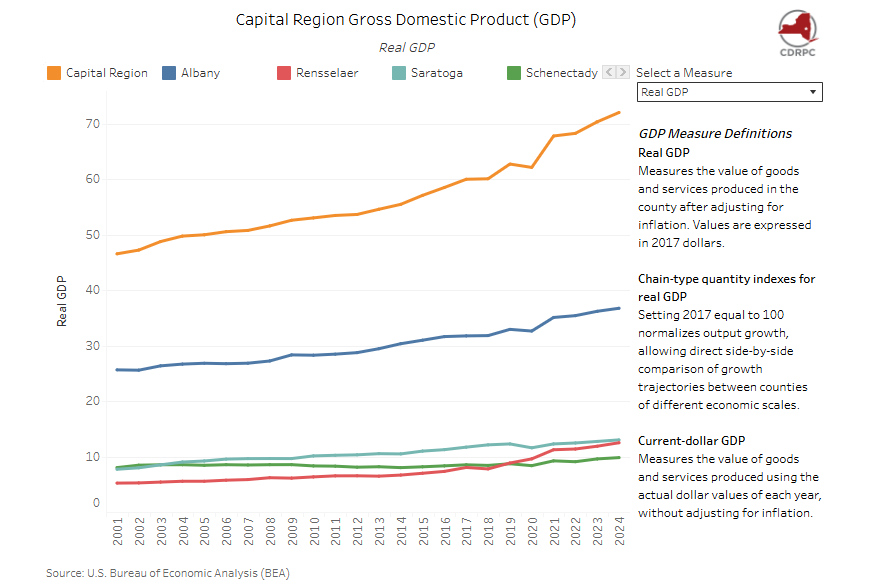Image resolution: width=882 pixels, height=588 pixels.
Task: Click the Schenectady green legend swatch
Action: tap(514, 73)
